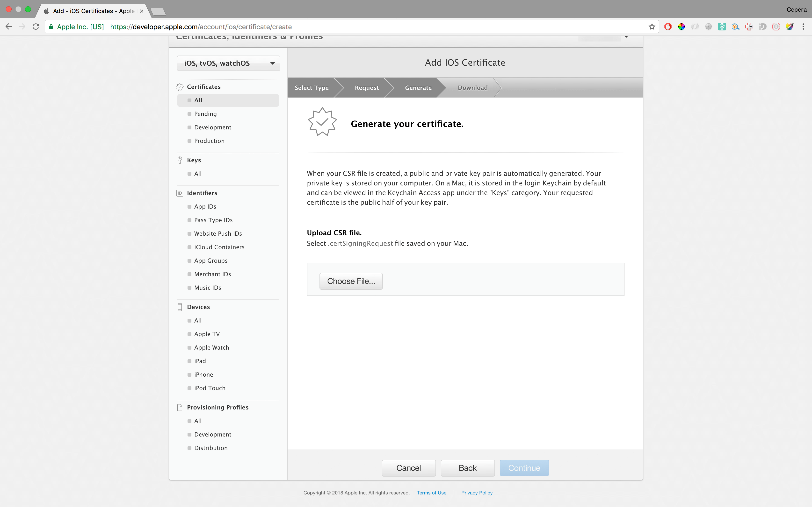Open the Terms of Use link
The width and height of the screenshot is (812, 507).
coord(432,493)
